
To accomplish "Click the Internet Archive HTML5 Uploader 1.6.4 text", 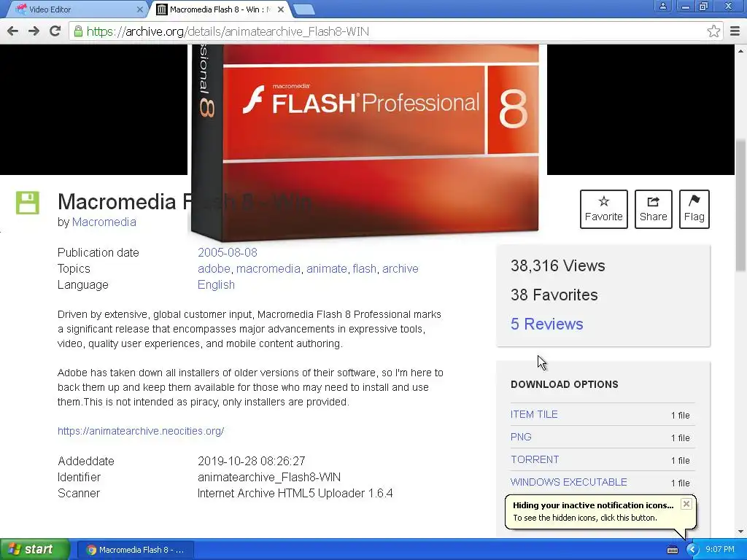I will (x=295, y=494).
